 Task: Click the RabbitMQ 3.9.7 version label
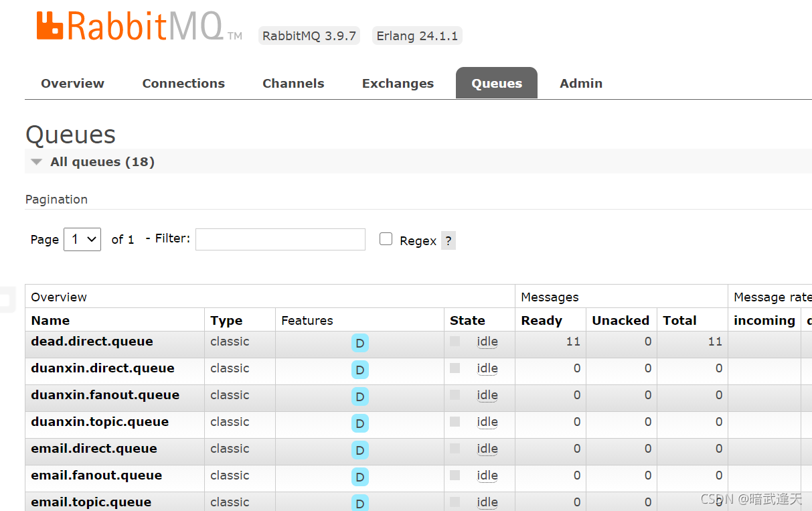pos(309,35)
